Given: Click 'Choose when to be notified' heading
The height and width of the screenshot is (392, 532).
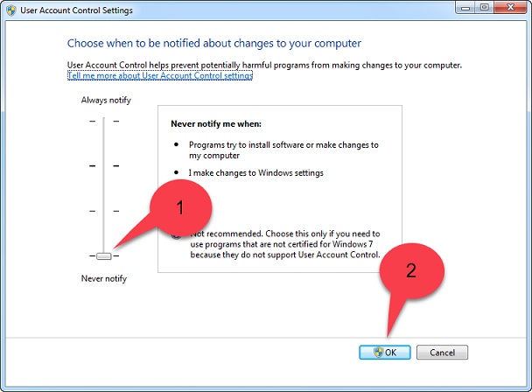Looking at the screenshot, I should tap(214, 44).
